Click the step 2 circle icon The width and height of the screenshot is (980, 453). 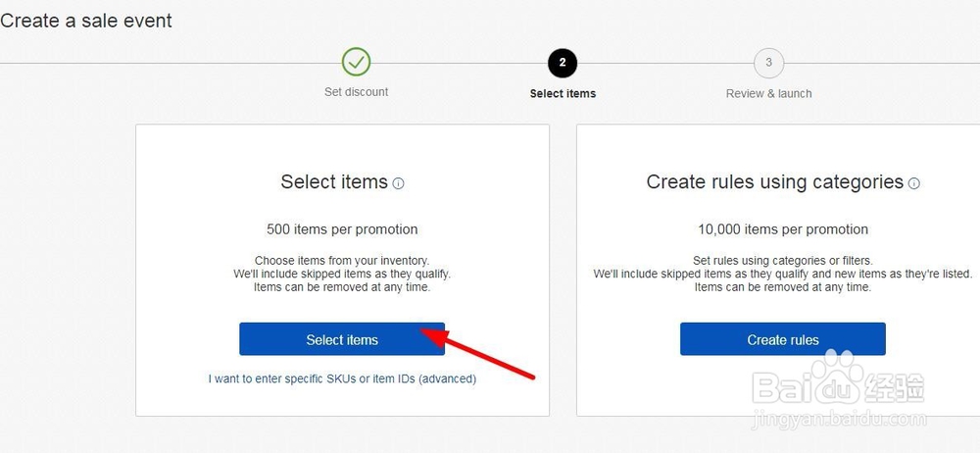(563, 63)
